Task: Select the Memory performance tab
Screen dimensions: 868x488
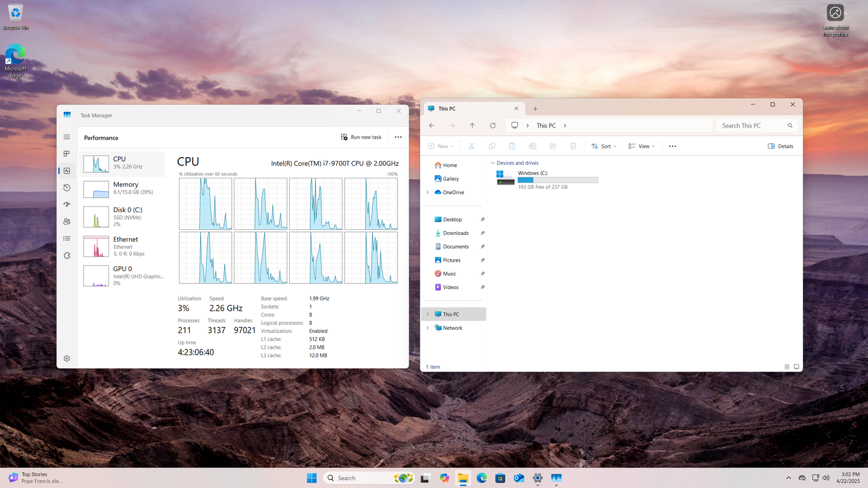Action: [123, 188]
